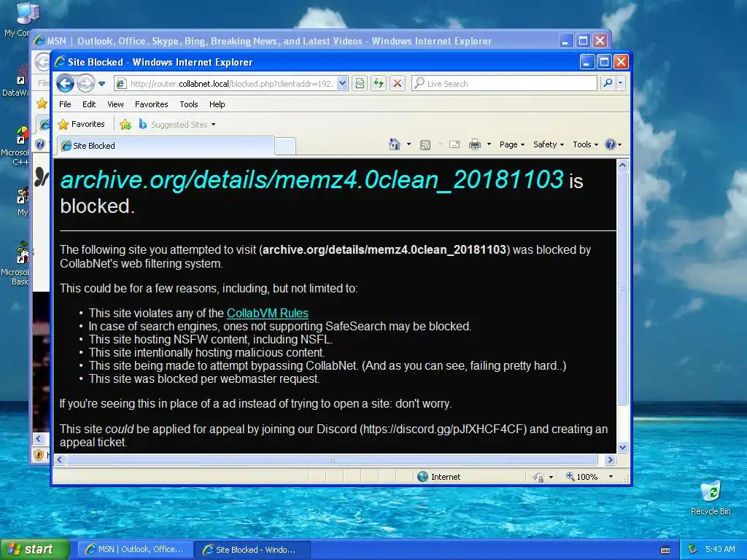Image resolution: width=747 pixels, height=560 pixels.
Task: Open the Help menu
Action: point(217,104)
